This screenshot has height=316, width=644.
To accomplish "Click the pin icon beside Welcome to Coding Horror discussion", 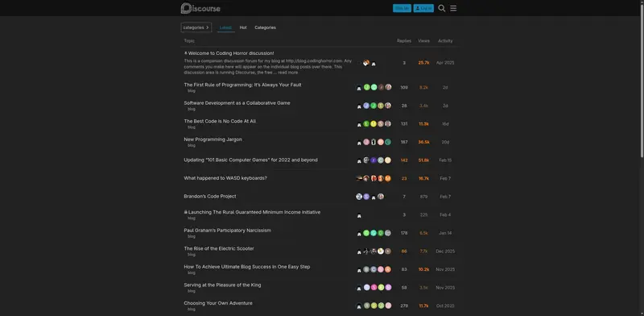I will (186, 53).
